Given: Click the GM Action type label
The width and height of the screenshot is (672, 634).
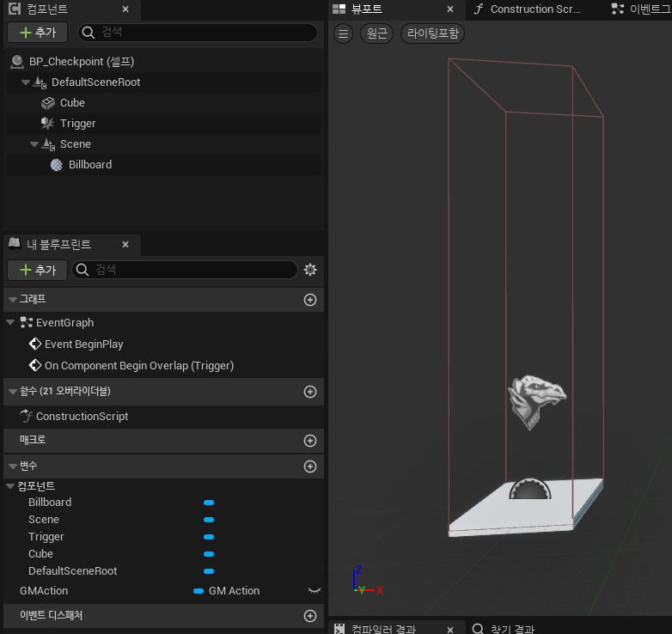Looking at the screenshot, I should pos(234,591).
